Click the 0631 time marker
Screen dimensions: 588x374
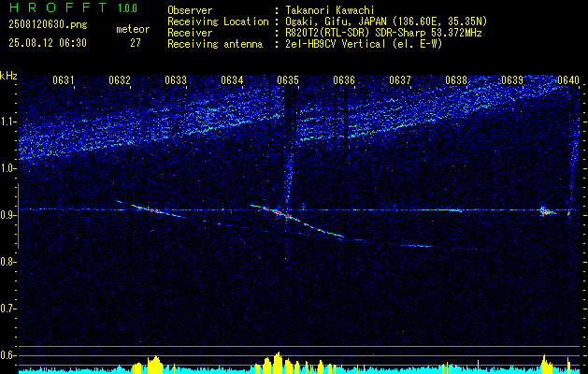pos(63,80)
